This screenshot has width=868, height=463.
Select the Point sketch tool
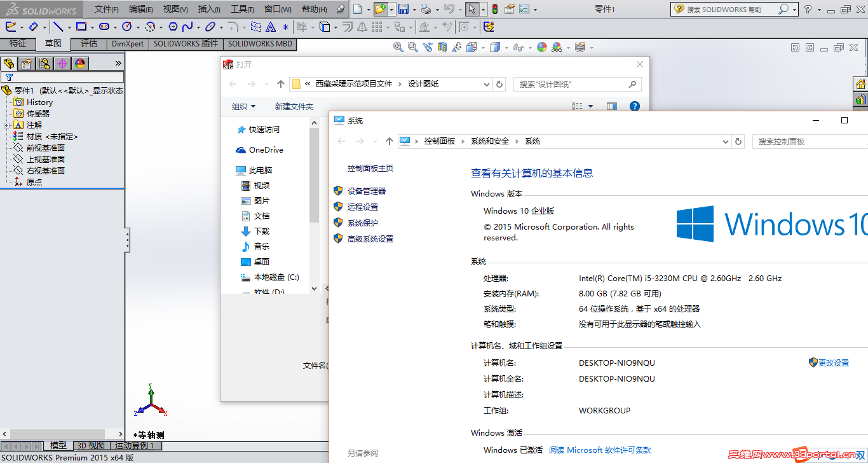tap(285, 27)
